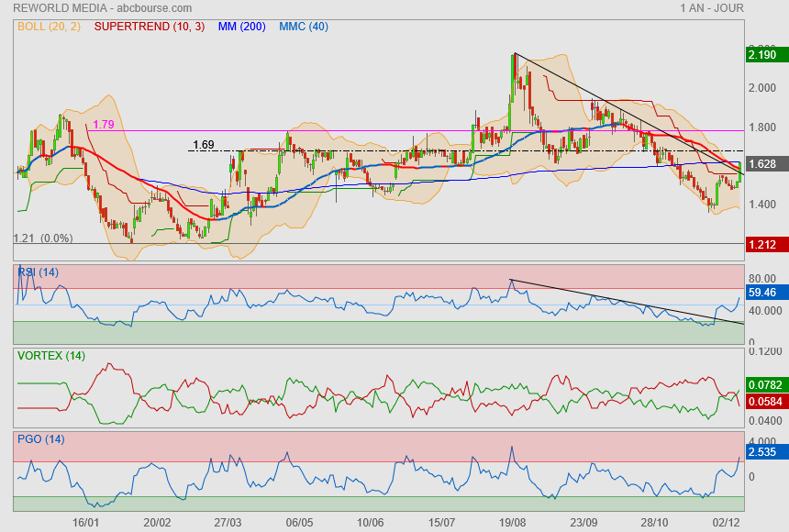Select the 1.79 magenta resistance label
The height and width of the screenshot is (532, 789).
104,125
